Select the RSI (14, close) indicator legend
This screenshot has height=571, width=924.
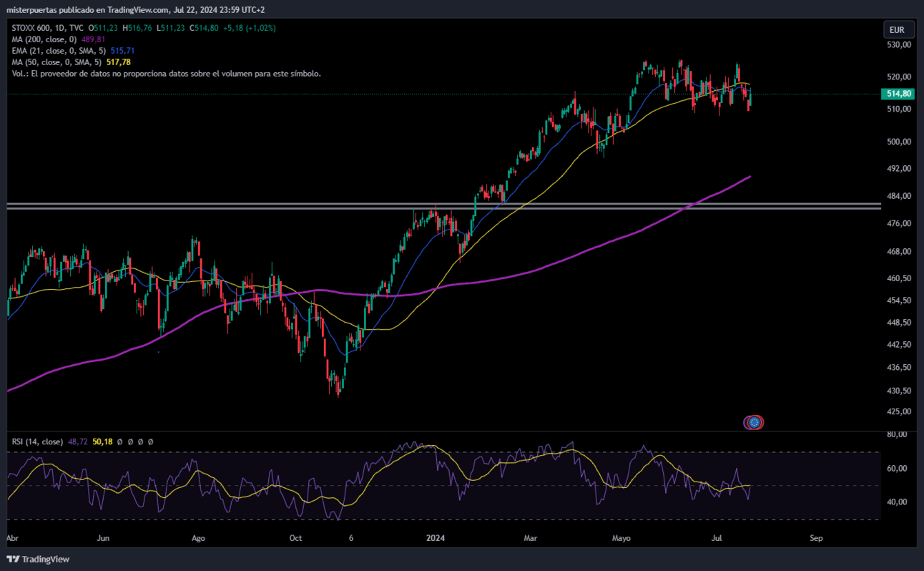coord(37,441)
